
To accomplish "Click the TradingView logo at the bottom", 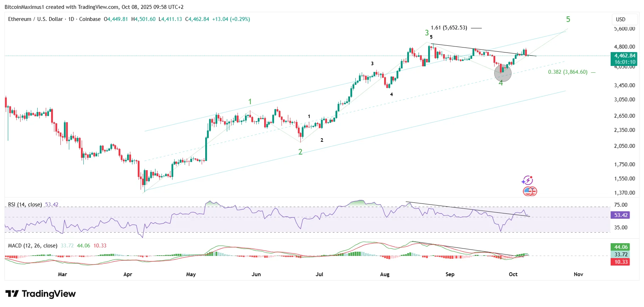I will [40, 294].
